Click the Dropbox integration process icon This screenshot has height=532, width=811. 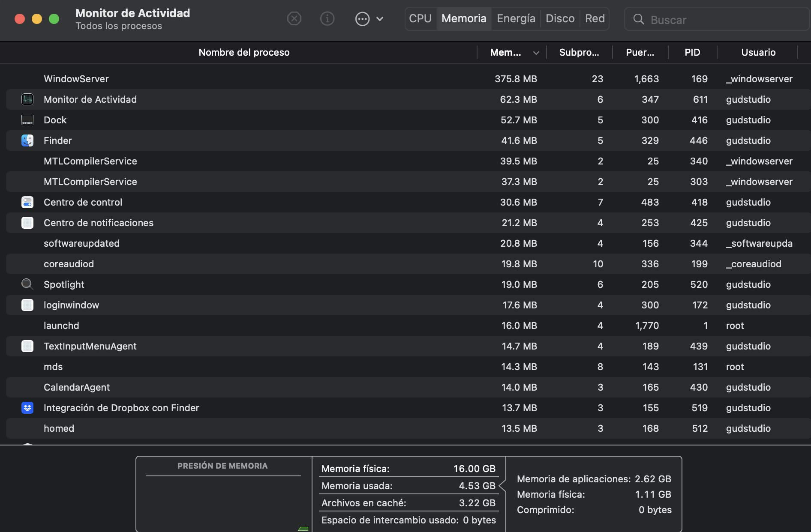pos(27,408)
